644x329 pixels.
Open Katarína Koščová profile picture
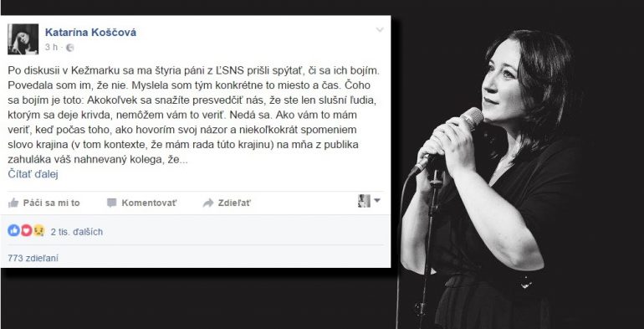tap(23, 39)
